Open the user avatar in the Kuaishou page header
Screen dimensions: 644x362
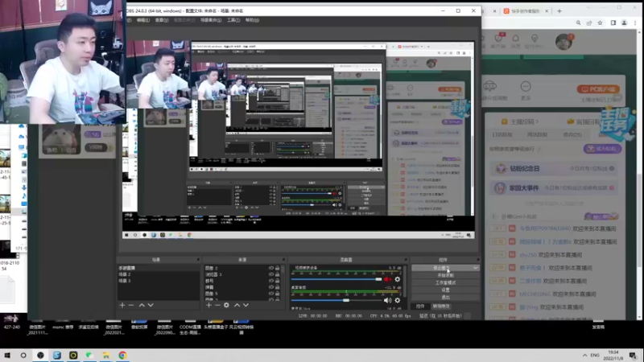point(564,42)
